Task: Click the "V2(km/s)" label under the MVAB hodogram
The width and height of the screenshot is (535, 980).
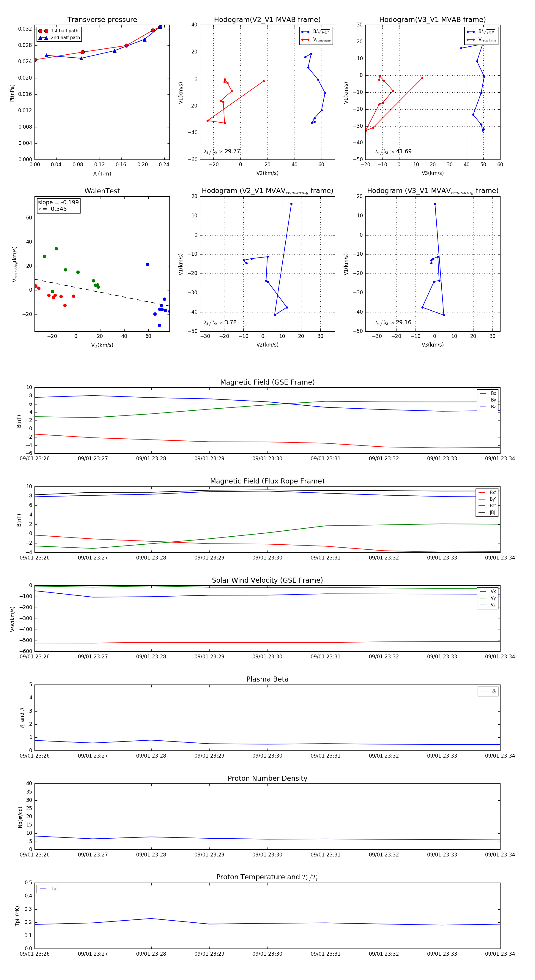Action: tap(267, 173)
